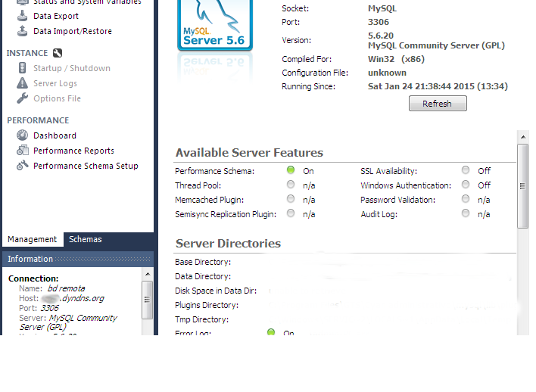Screen dimensions: 536x392
Task: Click the Information panel header
Action: [x=78, y=259]
